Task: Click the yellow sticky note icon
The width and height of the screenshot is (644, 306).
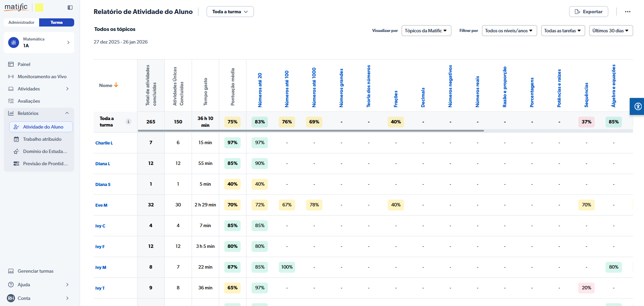Action: (39, 7)
